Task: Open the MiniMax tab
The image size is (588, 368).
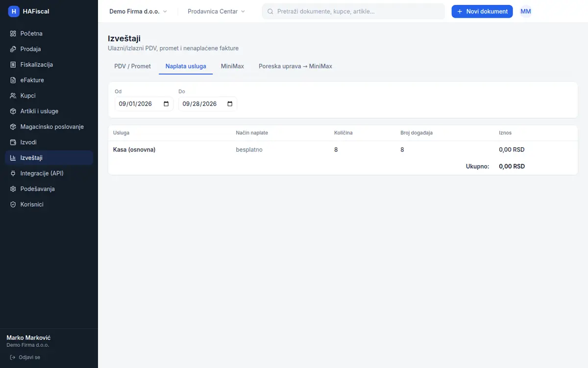Action: [x=232, y=66]
